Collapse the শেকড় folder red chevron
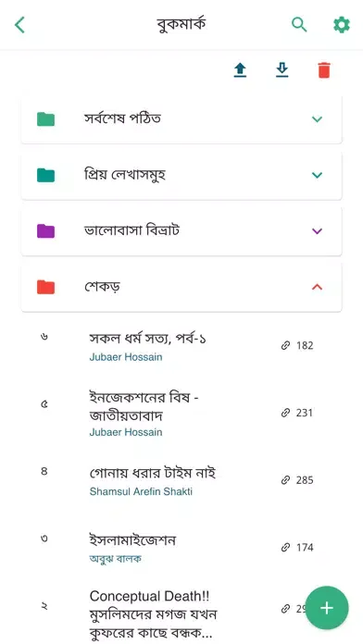This screenshot has width=363, height=644. point(317,287)
